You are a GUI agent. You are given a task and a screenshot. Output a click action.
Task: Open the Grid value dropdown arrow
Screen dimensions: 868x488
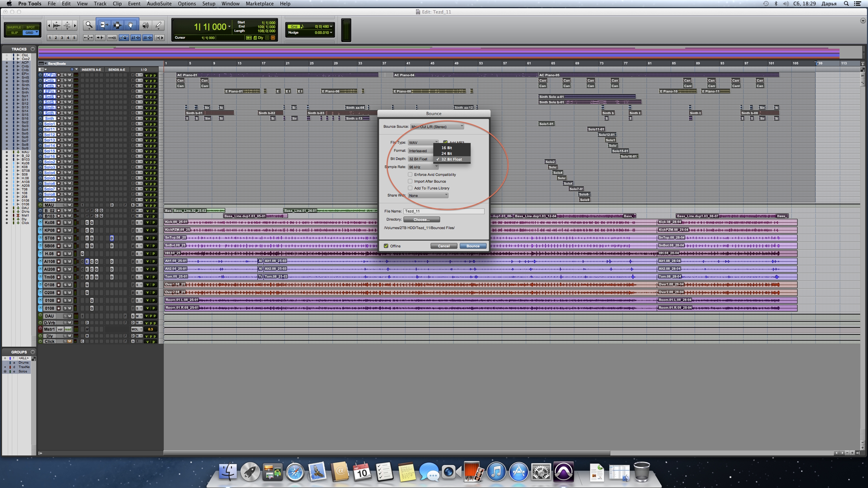pos(331,26)
